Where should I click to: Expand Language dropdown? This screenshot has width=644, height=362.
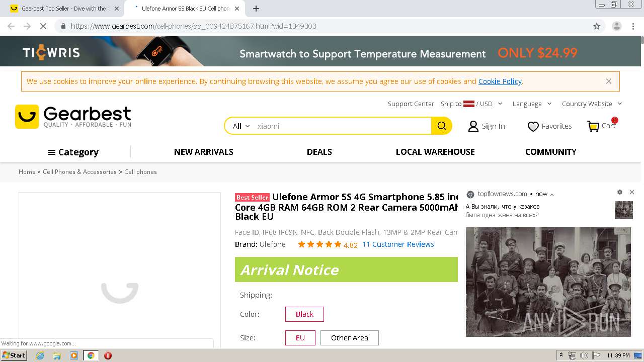(532, 104)
